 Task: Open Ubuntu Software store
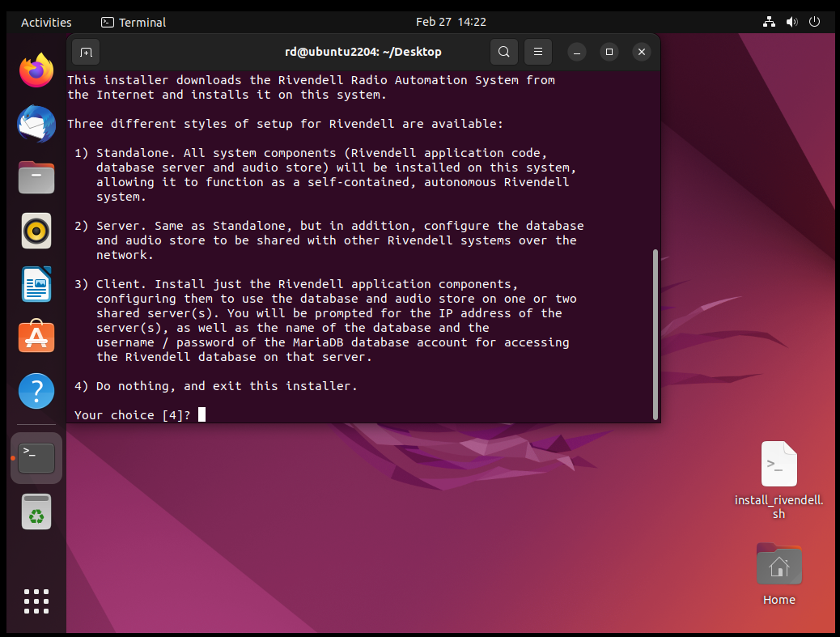point(36,338)
